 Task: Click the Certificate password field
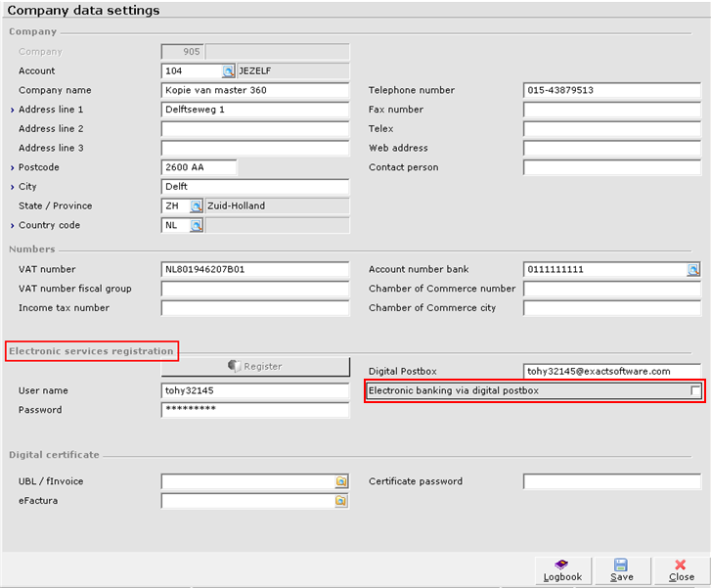(611, 481)
